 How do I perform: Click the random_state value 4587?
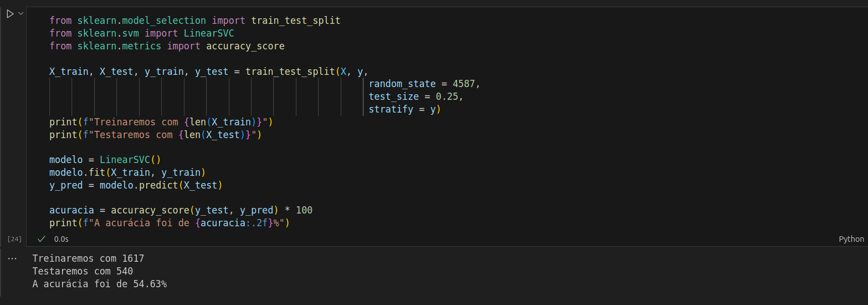466,84
